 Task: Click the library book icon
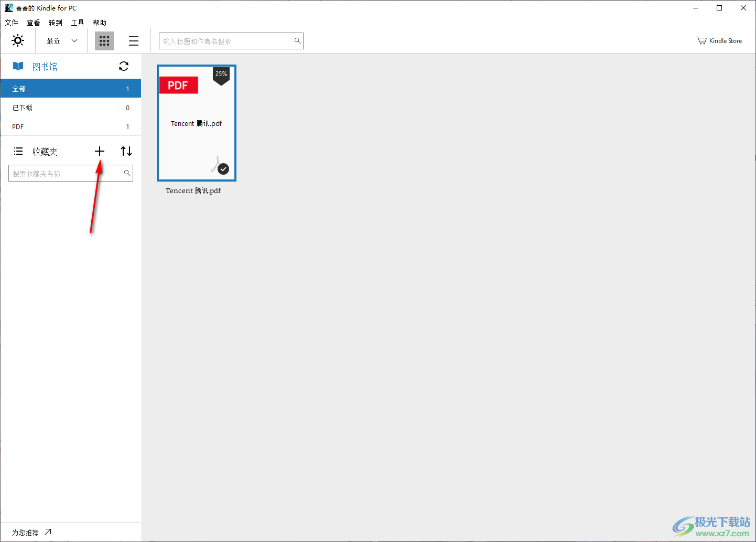point(18,66)
